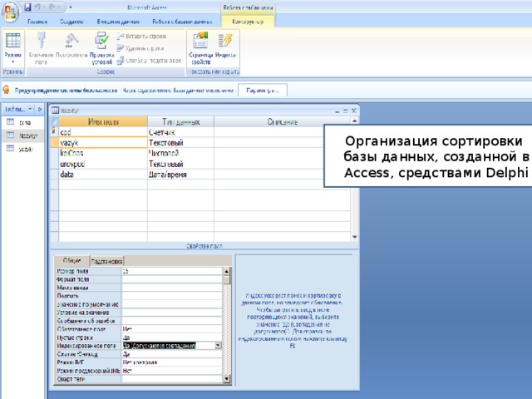
Task: Click Маска ввода value field
Action: (x=172, y=288)
